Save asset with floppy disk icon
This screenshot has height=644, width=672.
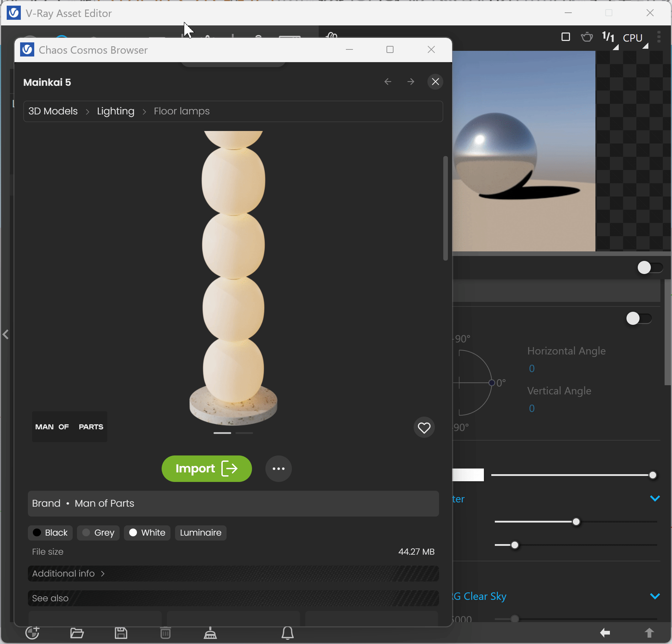click(x=121, y=633)
